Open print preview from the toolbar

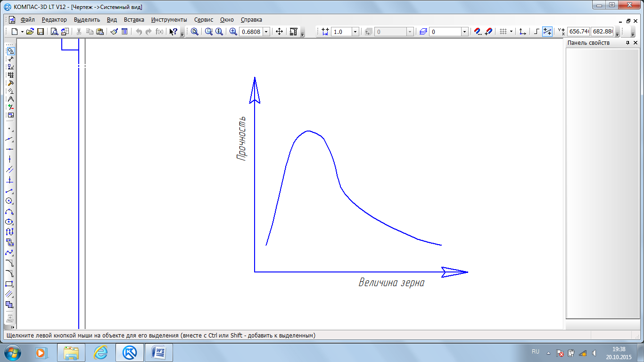coord(54,32)
